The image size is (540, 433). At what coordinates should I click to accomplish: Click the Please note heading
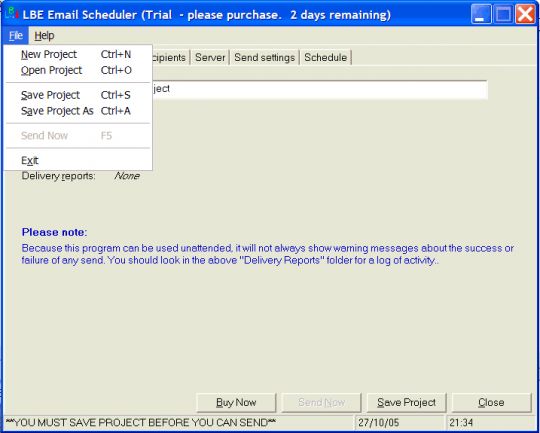54,232
